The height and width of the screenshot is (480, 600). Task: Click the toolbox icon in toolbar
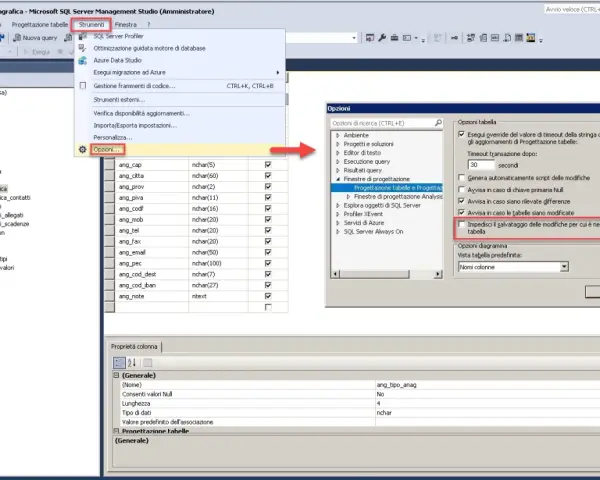[394, 38]
